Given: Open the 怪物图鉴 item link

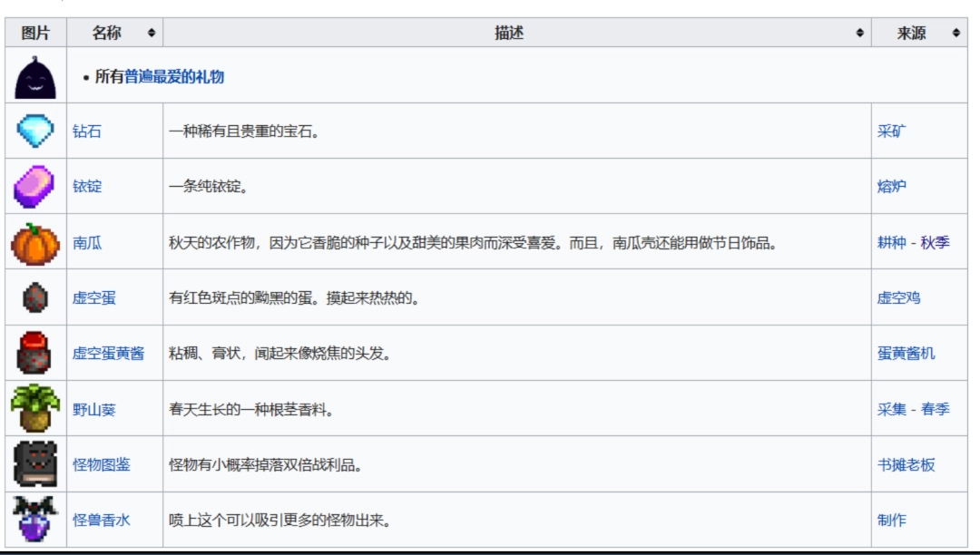Looking at the screenshot, I should [x=102, y=464].
